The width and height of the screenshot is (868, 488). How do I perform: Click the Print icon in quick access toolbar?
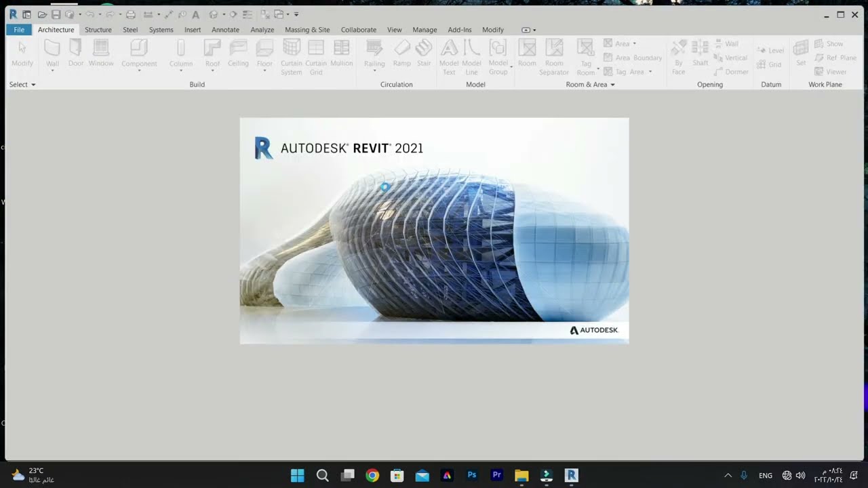tap(131, 14)
